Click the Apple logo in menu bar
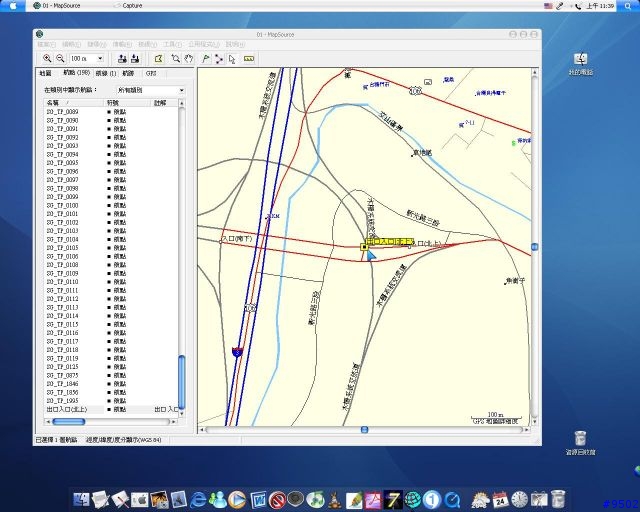Viewport: 640px width, 512px height. [x=13, y=6]
